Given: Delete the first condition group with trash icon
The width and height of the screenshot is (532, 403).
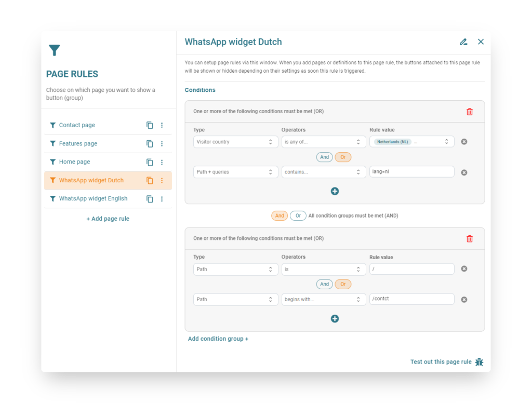Looking at the screenshot, I should tap(470, 112).
